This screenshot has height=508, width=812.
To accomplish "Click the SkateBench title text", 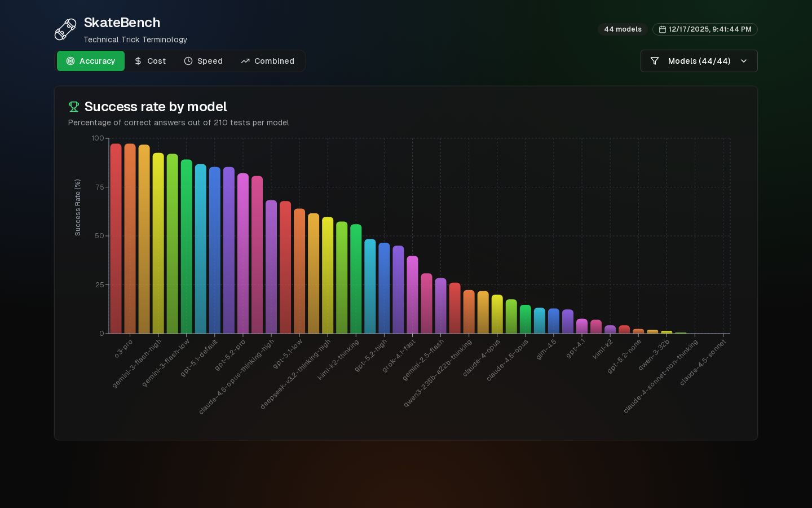I will (x=122, y=23).
